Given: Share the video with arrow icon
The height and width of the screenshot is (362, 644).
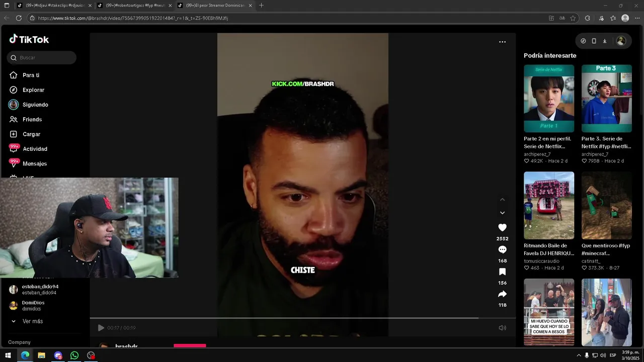Looking at the screenshot, I should [502, 294].
